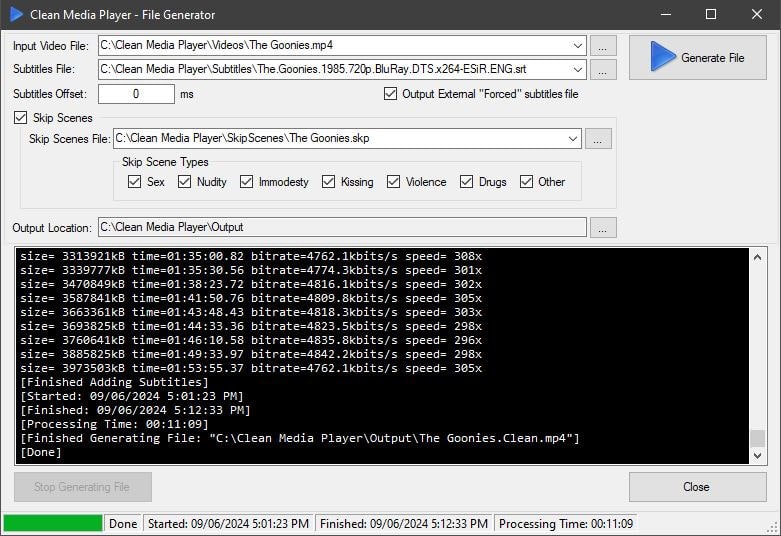Screen dimensions: 781x536
Task: Uncheck the Sex scene type
Action: 134,182
